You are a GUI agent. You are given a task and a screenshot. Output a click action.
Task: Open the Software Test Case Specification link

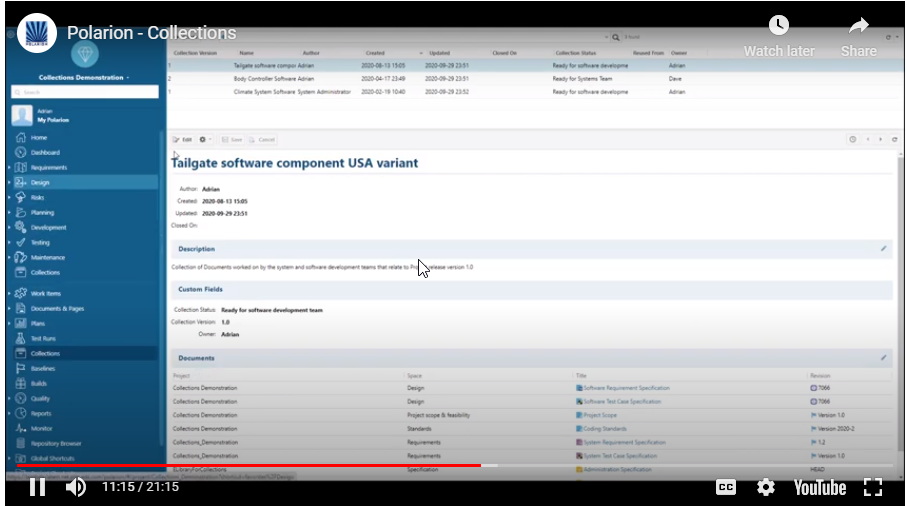(622, 401)
